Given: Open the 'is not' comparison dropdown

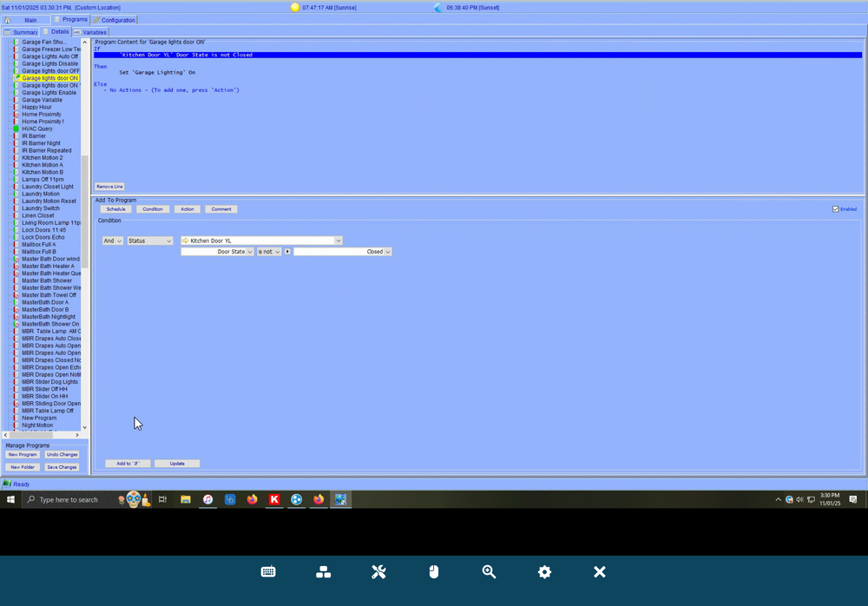Looking at the screenshot, I should 269,252.
